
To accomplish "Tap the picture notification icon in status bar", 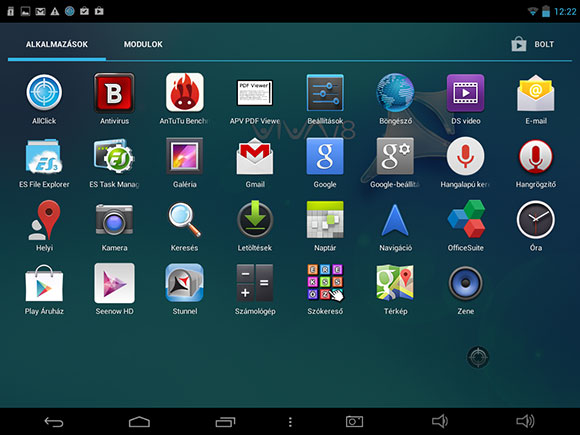I will click(x=25, y=11).
